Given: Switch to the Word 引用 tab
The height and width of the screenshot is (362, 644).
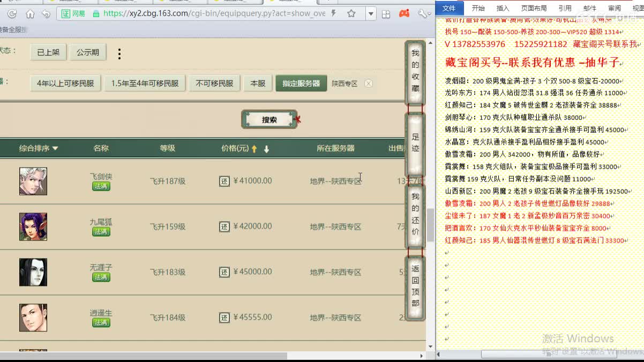Looking at the screenshot, I should click(565, 8).
